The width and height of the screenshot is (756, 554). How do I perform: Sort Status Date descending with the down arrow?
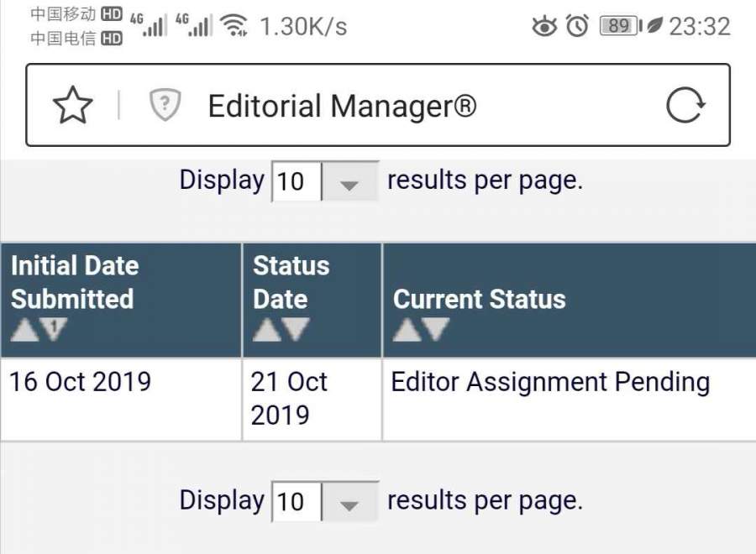coord(295,331)
